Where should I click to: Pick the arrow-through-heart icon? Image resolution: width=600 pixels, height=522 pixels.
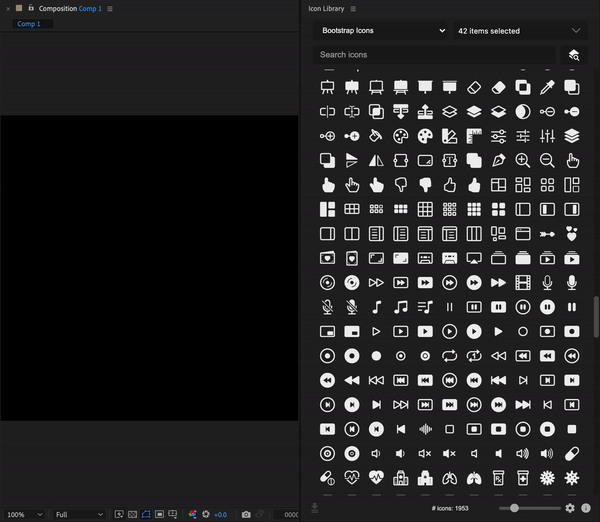547,234
